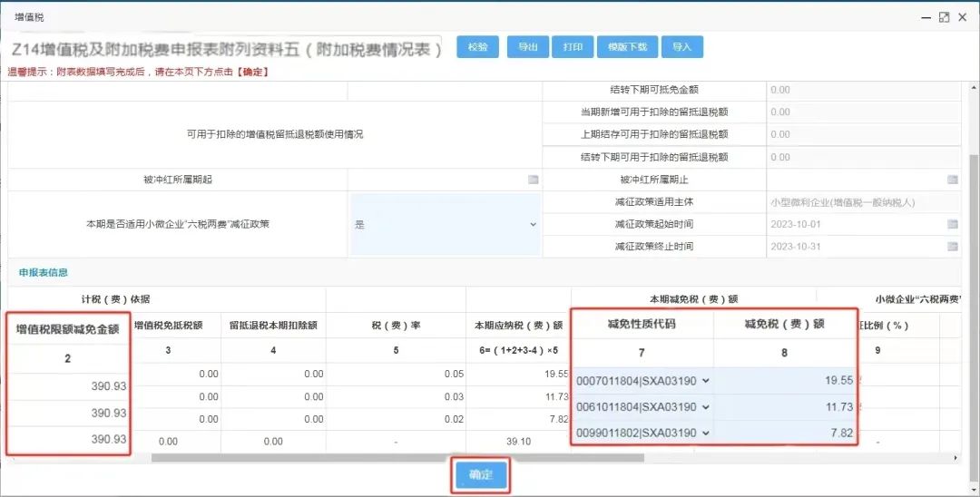980x497 pixels.
Task: Confirm the form with 确定 button
Action: coord(480,475)
